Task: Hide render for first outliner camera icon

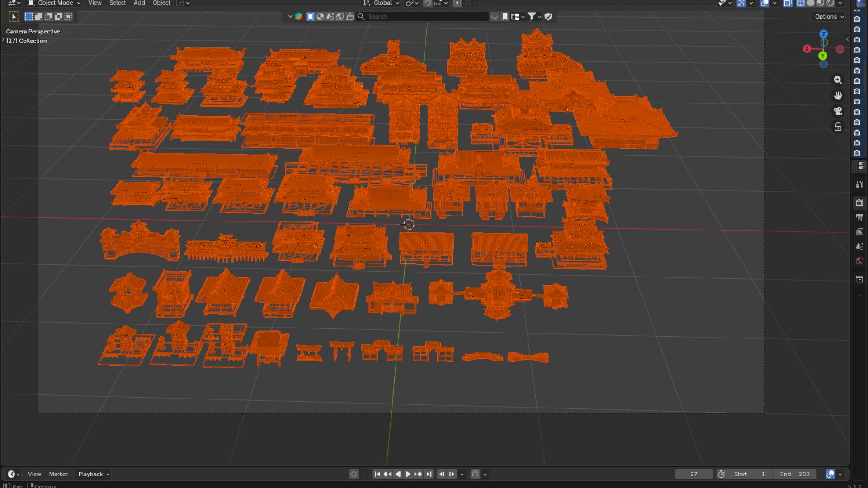Action: pos(857,19)
